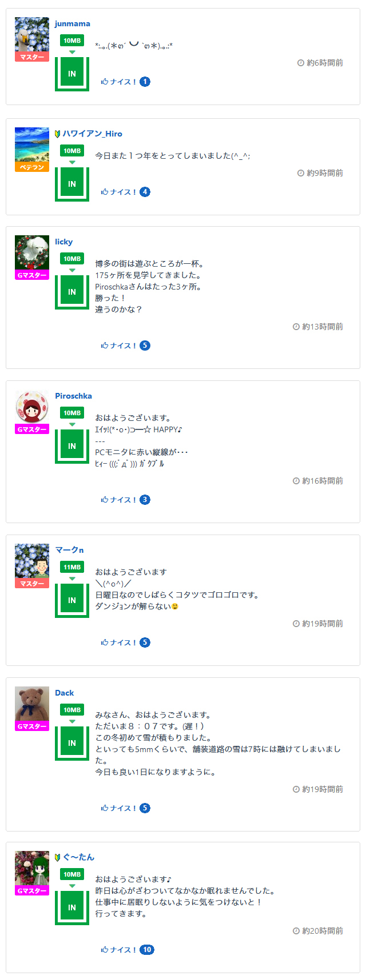Click the thumbs-up ナイス on licky's post

[x=118, y=346]
